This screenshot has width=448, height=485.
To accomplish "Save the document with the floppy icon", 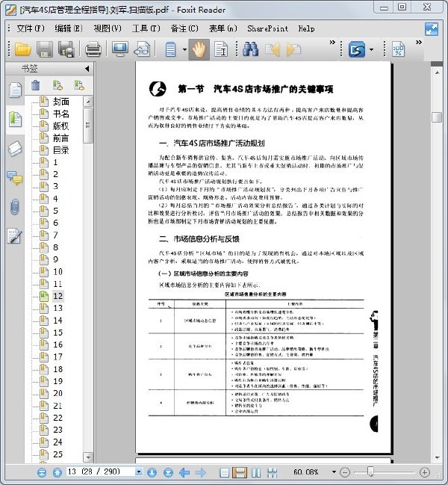I will point(45,49).
